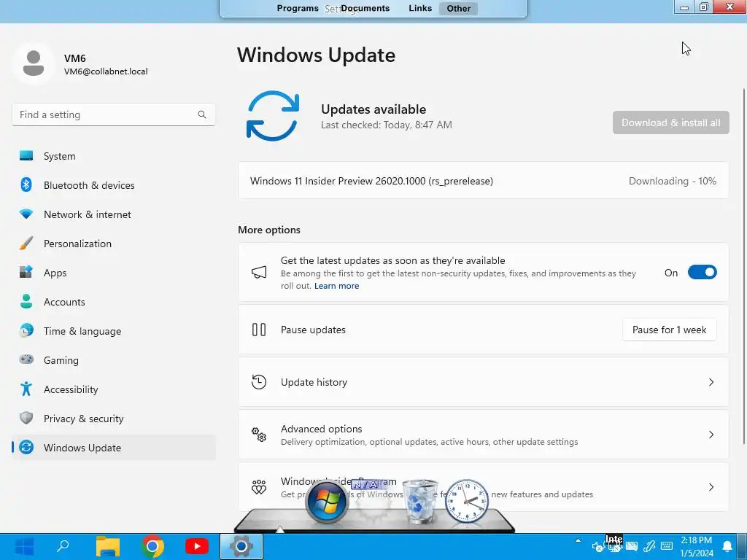
Task: Open System settings from sidebar
Action: pyautogui.click(x=113, y=156)
